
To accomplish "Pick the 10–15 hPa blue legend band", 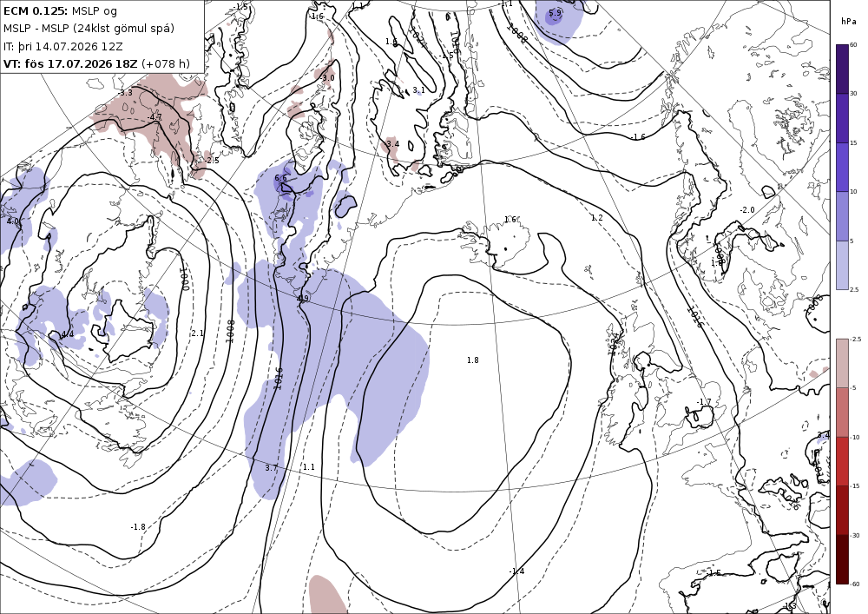I will click(842, 168).
